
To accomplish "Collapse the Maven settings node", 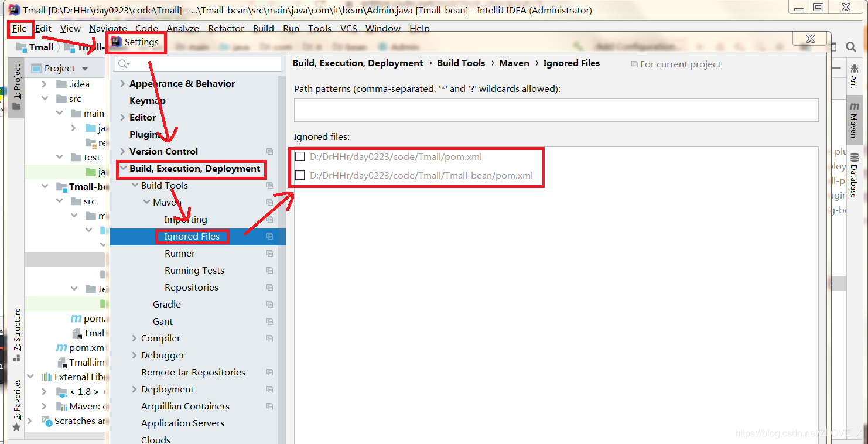I will click(x=146, y=202).
